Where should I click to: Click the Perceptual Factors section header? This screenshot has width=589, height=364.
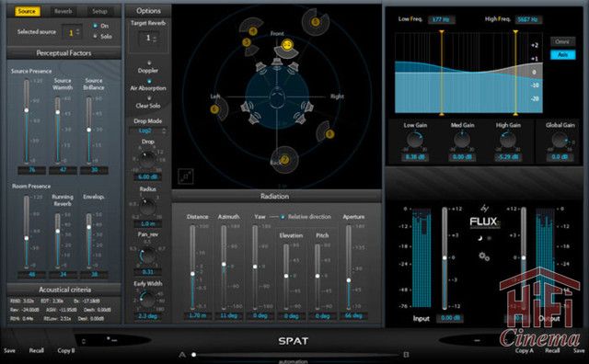64,53
